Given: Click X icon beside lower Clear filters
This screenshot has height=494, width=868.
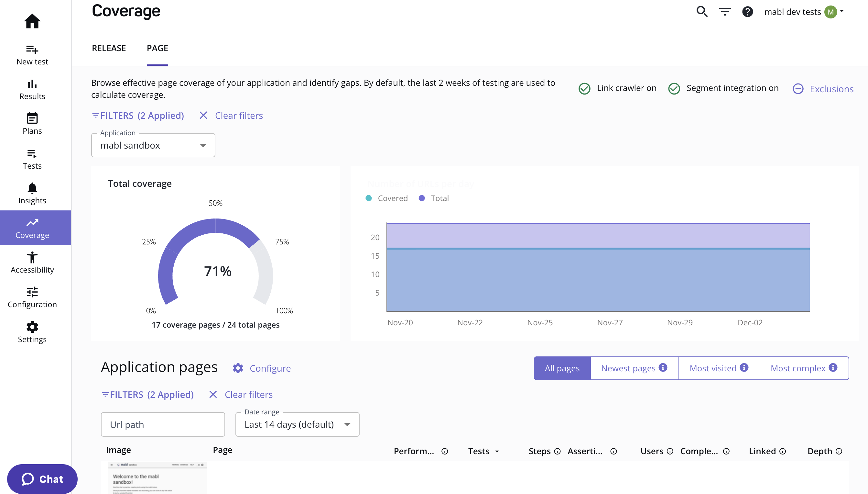Looking at the screenshot, I should point(213,395).
